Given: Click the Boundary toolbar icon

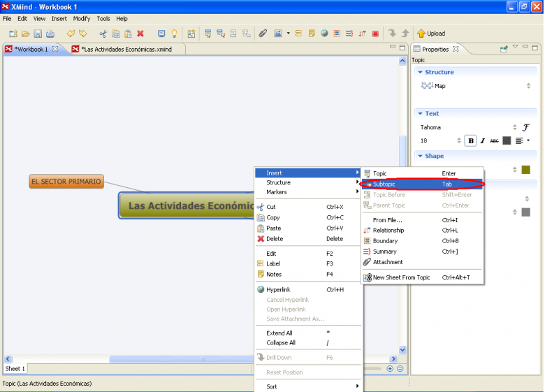Looking at the screenshot, I should pos(337,34).
